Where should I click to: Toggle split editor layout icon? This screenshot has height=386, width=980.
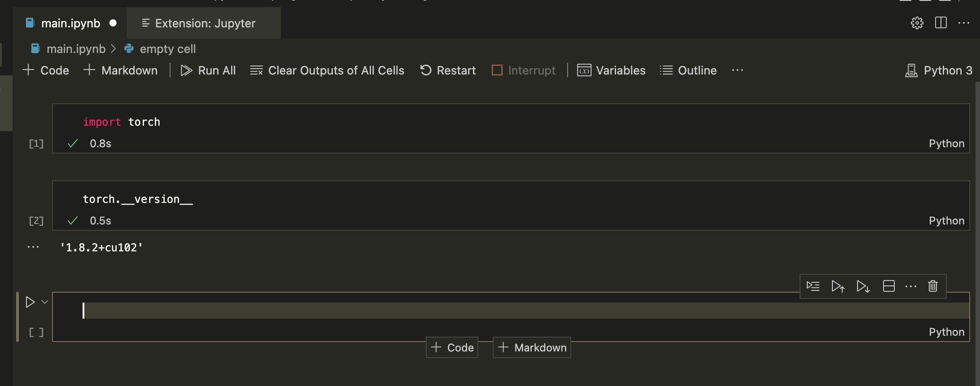pyautogui.click(x=941, y=23)
